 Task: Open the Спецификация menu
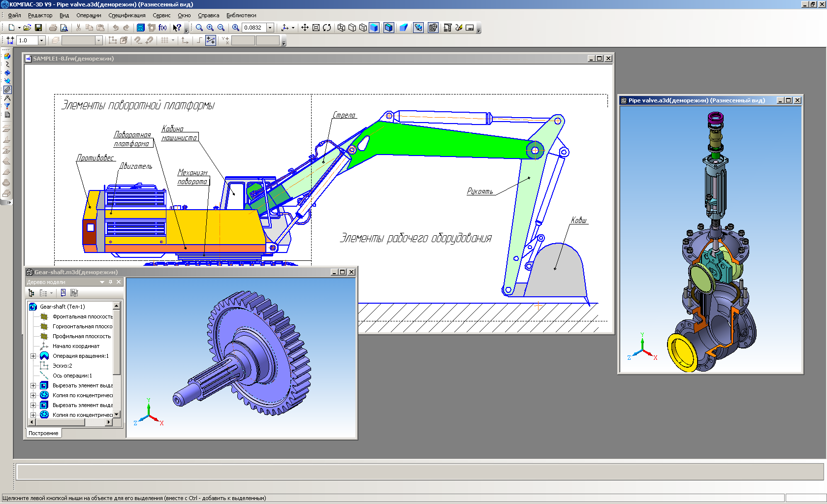point(127,15)
